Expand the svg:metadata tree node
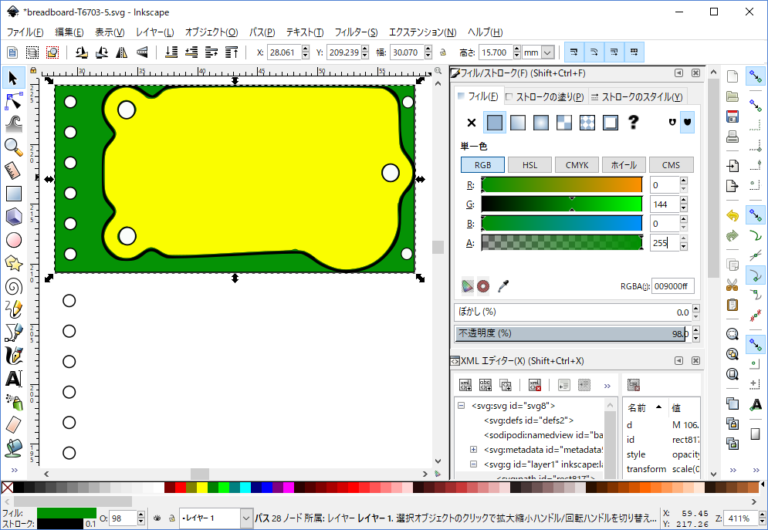This screenshot has height=530, width=768. pos(473,450)
